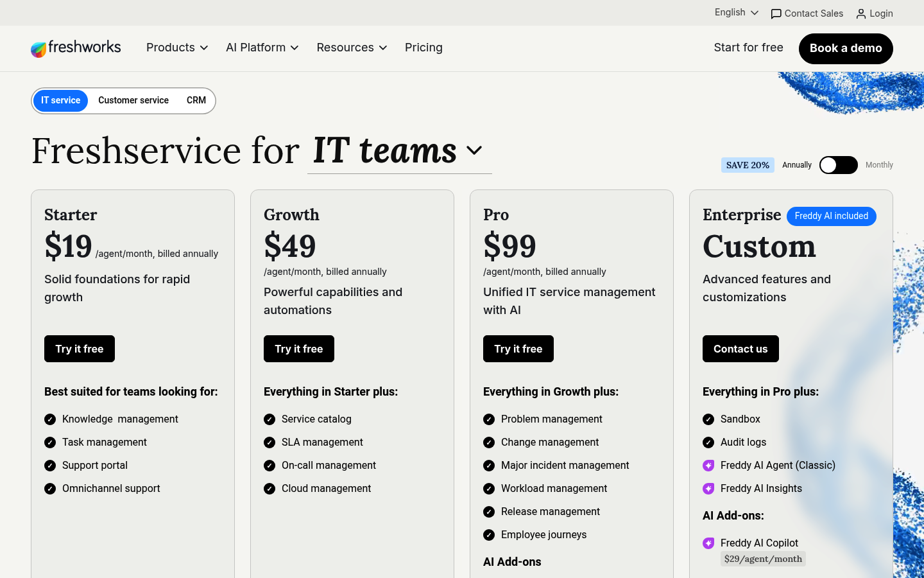924x578 pixels.
Task: Switch to the CRM tab
Action: coord(196,101)
